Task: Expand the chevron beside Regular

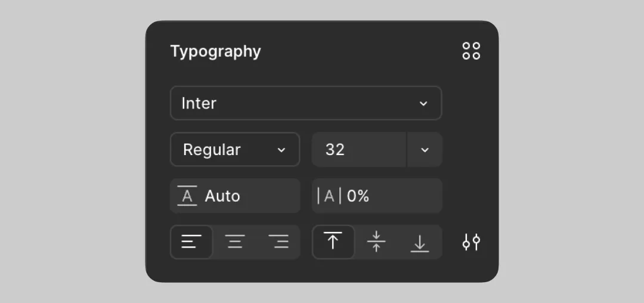Action: pyautogui.click(x=281, y=150)
